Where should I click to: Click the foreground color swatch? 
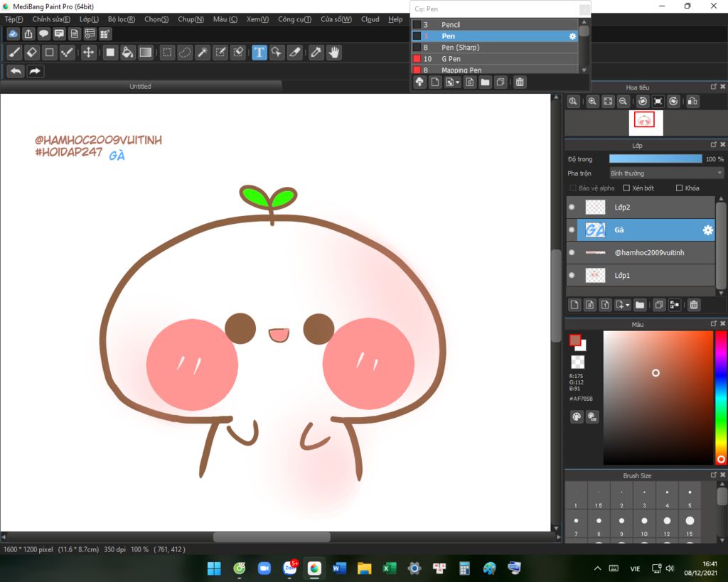[x=575, y=340]
